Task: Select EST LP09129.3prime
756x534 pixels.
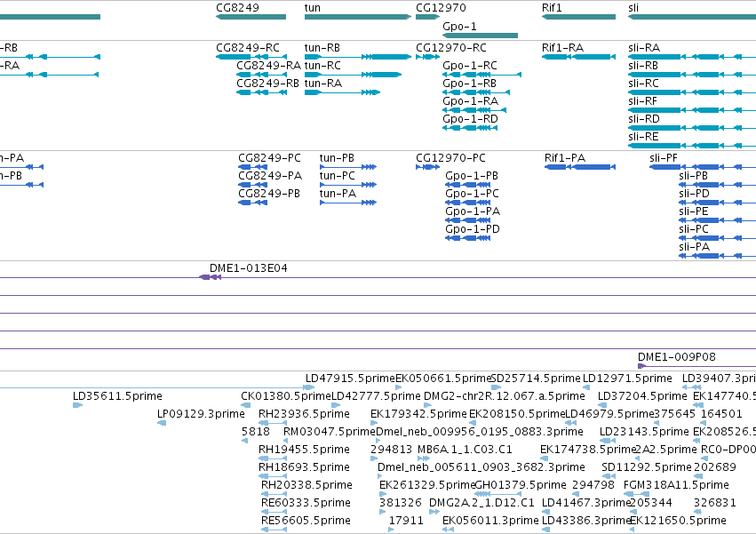Action: click(x=162, y=423)
